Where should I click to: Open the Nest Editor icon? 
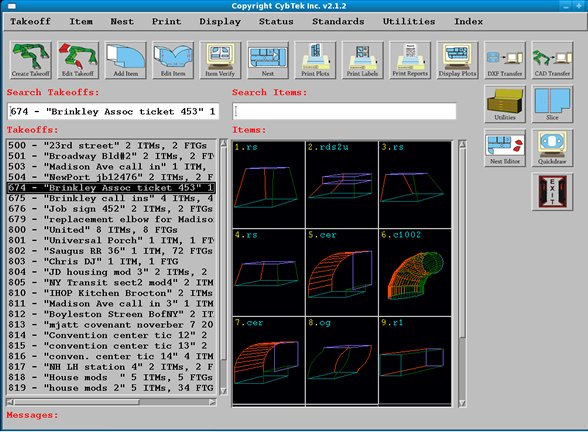pyautogui.click(x=505, y=148)
